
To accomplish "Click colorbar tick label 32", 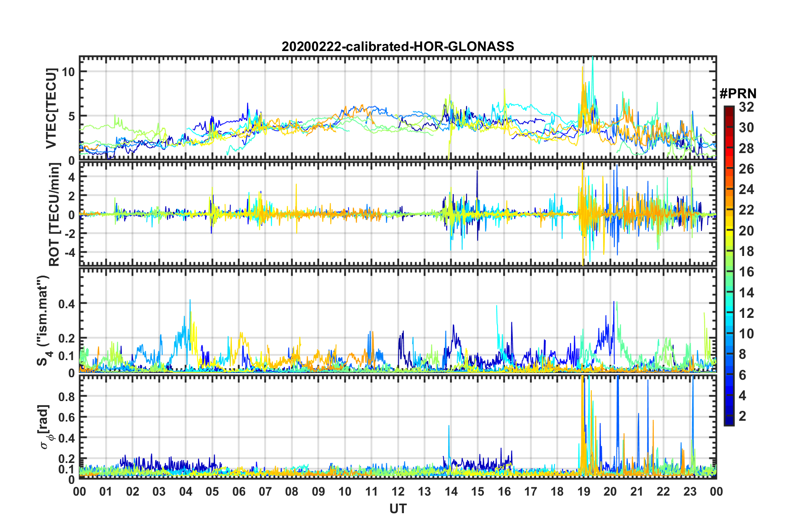I will pos(747,107).
